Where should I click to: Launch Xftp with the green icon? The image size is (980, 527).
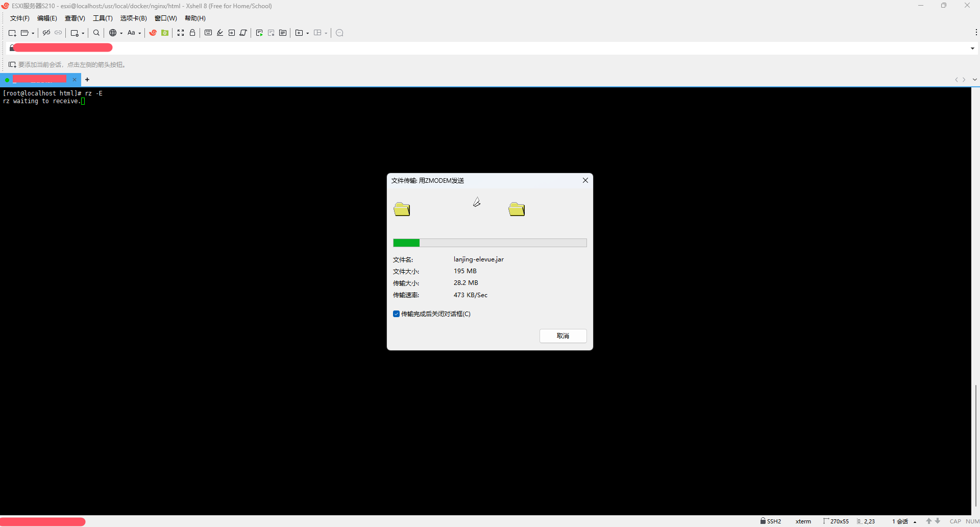tap(165, 33)
